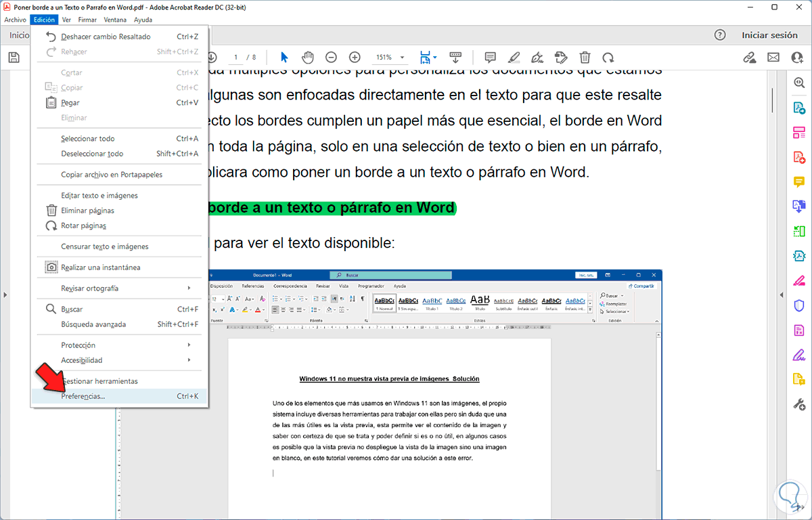Open the Ver menu
The width and height of the screenshot is (812, 520).
tap(66, 20)
